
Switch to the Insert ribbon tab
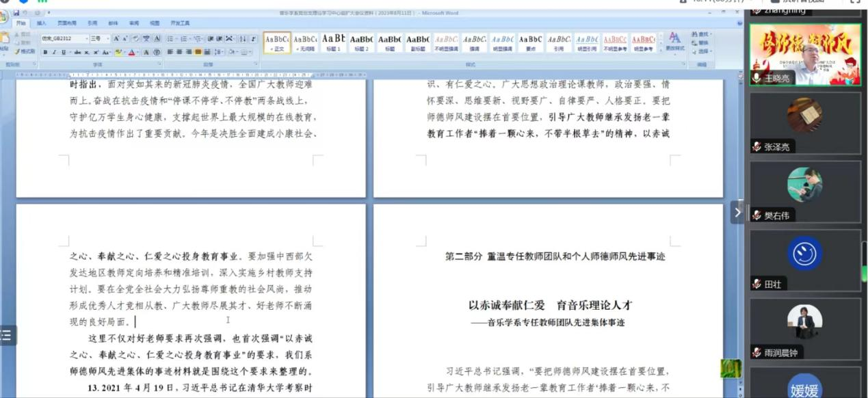point(42,23)
